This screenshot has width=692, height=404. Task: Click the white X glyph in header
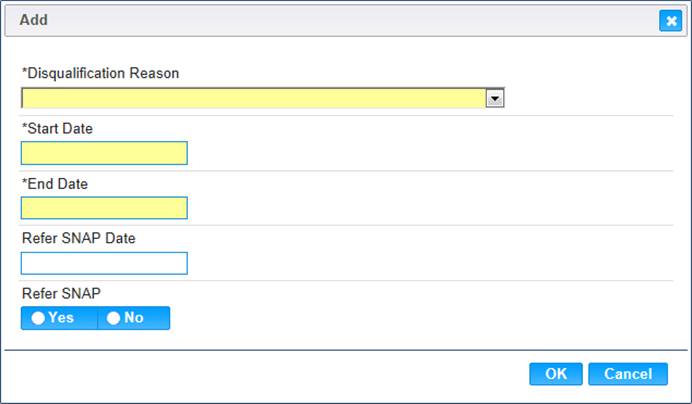tap(671, 21)
